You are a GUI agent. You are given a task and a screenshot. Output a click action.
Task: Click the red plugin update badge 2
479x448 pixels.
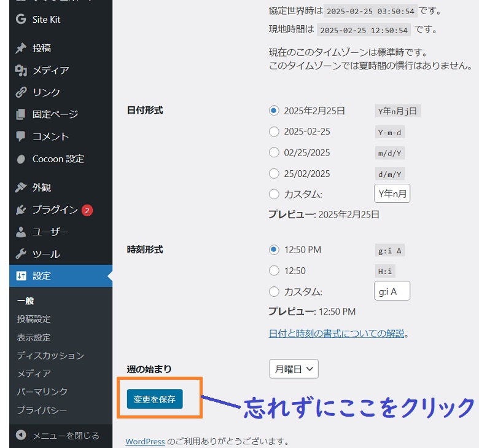pos(87,210)
